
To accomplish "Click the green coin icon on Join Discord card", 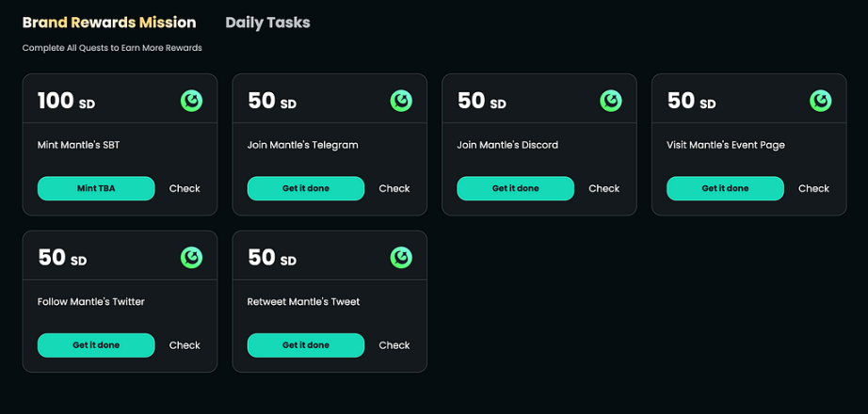I will click(x=611, y=100).
